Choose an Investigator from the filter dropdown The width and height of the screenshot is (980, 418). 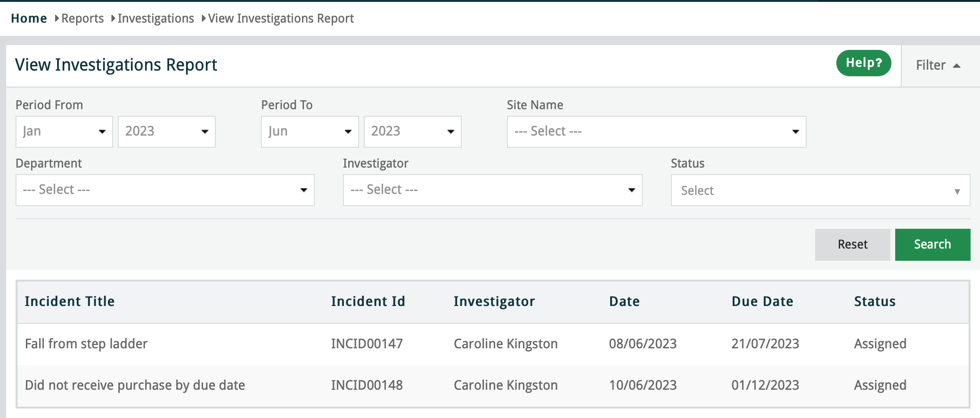(x=492, y=190)
